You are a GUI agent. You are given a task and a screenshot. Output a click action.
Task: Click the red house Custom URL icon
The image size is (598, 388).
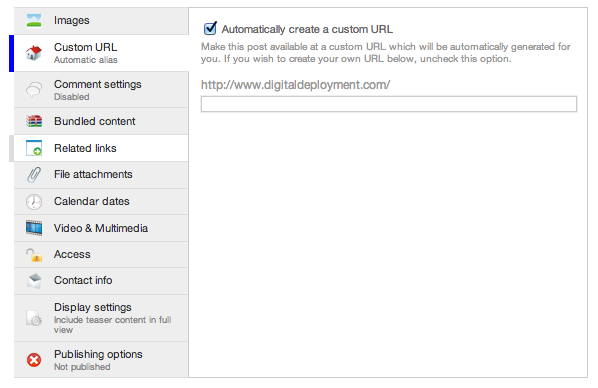(34, 53)
